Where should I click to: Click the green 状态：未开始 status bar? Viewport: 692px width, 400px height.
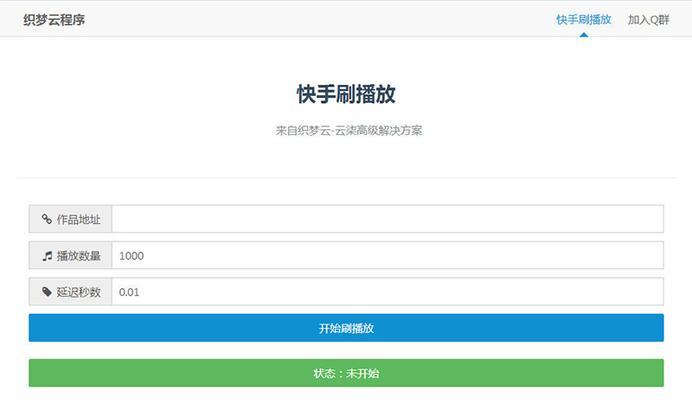(x=346, y=373)
